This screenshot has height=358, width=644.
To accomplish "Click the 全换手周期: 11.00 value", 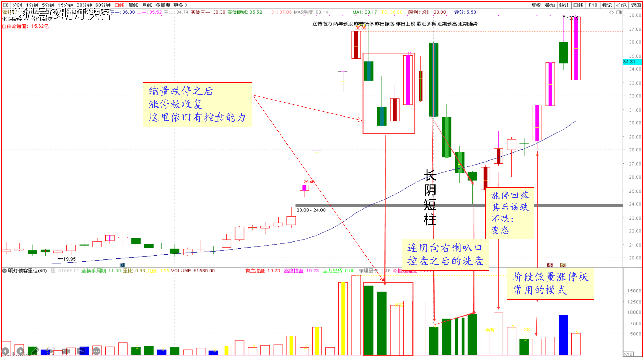I will point(101,271).
